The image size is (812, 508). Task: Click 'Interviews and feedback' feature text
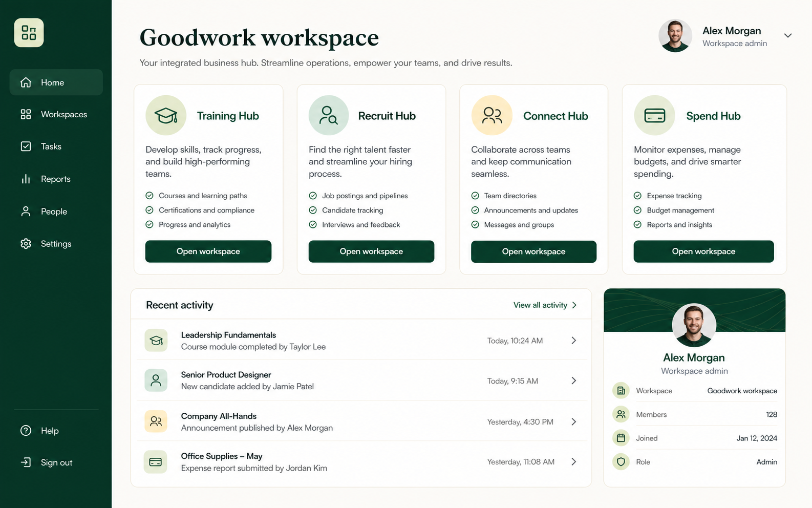tap(361, 225)
